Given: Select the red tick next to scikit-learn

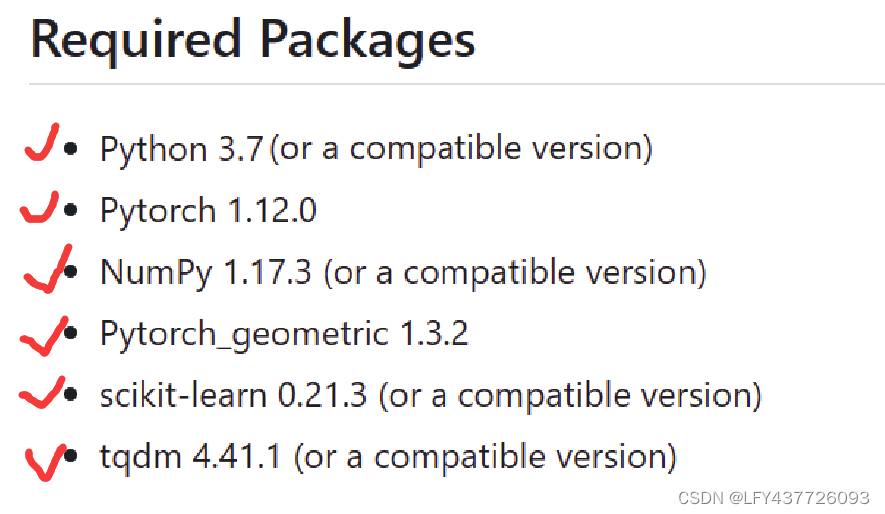Looking at the screenshot, I should 41,392.
